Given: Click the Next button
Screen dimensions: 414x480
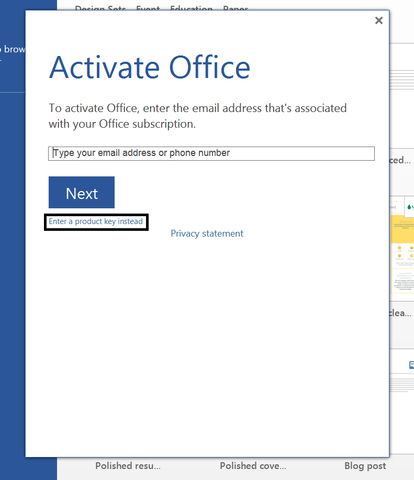Looking at the screenshot, I should [82, 192].
